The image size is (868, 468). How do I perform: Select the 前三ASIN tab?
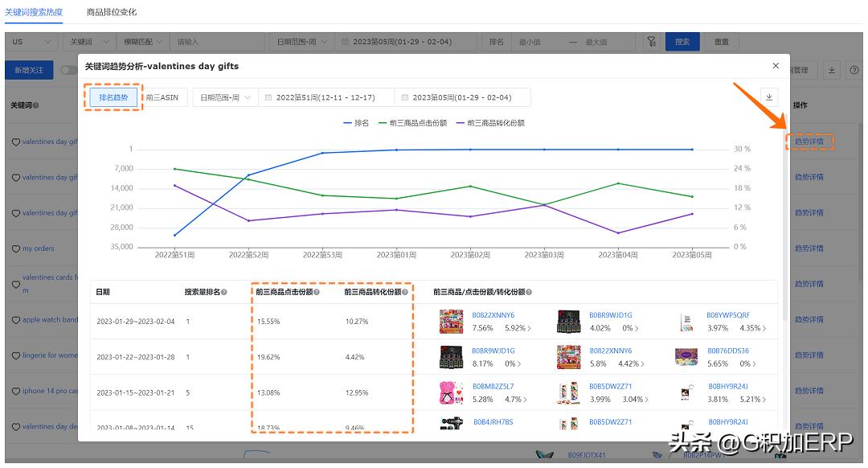tap(162, 97)
